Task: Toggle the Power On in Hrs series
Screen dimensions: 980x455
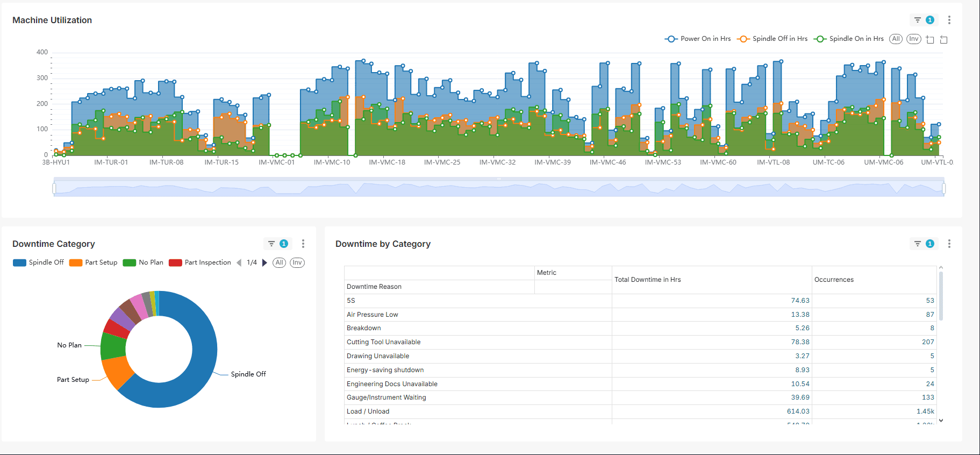Action: 698,39
